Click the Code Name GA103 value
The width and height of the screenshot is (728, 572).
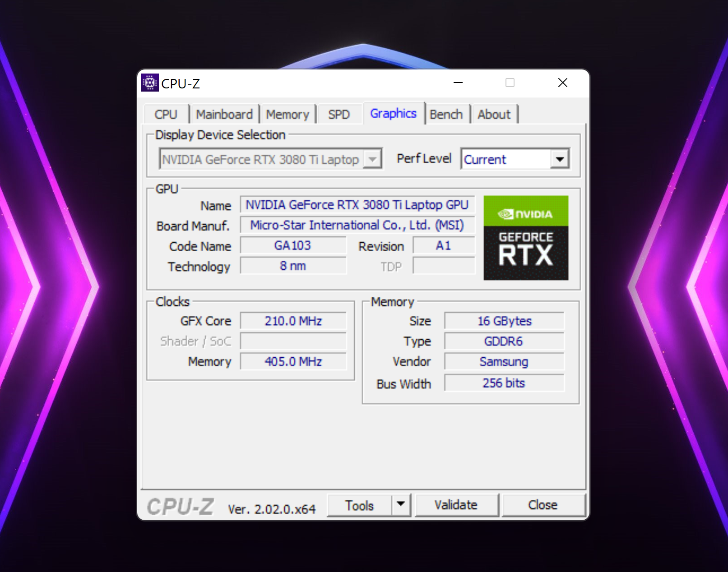(x=293, y=245)
